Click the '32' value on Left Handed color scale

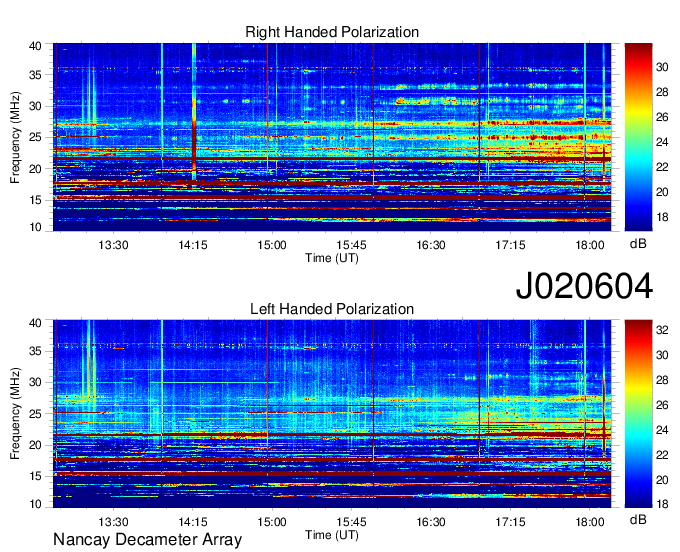662,330
